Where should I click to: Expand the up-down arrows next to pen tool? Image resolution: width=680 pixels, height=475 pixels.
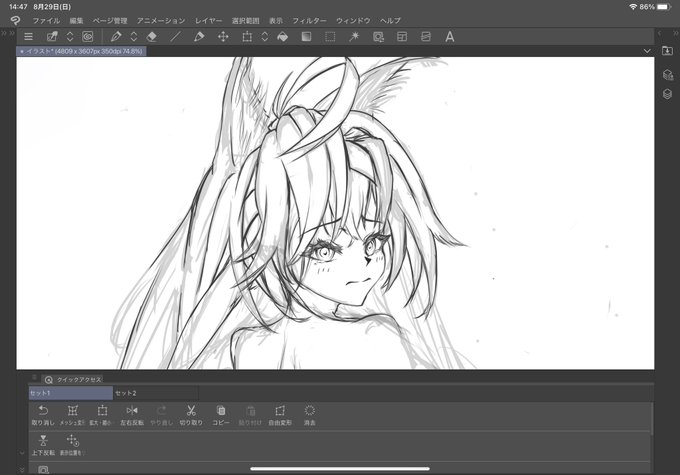tap(134, 37)
